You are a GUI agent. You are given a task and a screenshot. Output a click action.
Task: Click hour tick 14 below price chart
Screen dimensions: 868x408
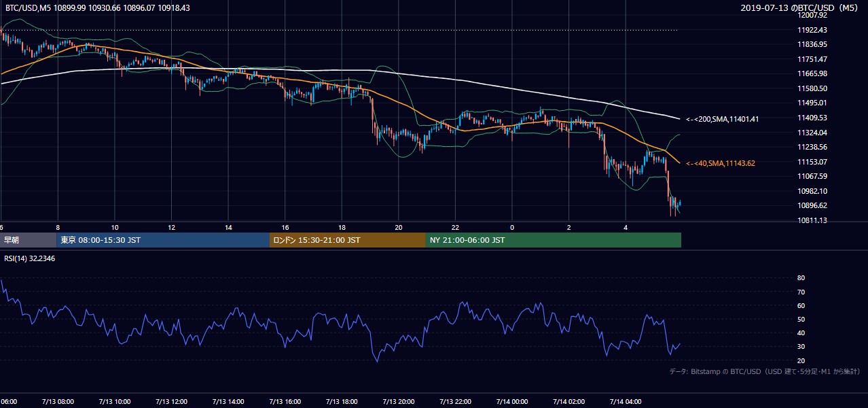(228, 227)
